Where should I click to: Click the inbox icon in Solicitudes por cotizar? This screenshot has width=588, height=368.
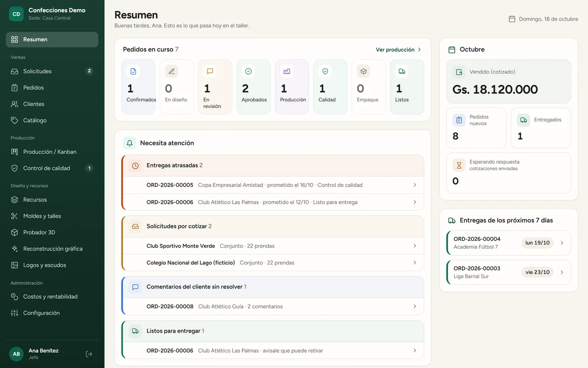click(x=135, y=226)
